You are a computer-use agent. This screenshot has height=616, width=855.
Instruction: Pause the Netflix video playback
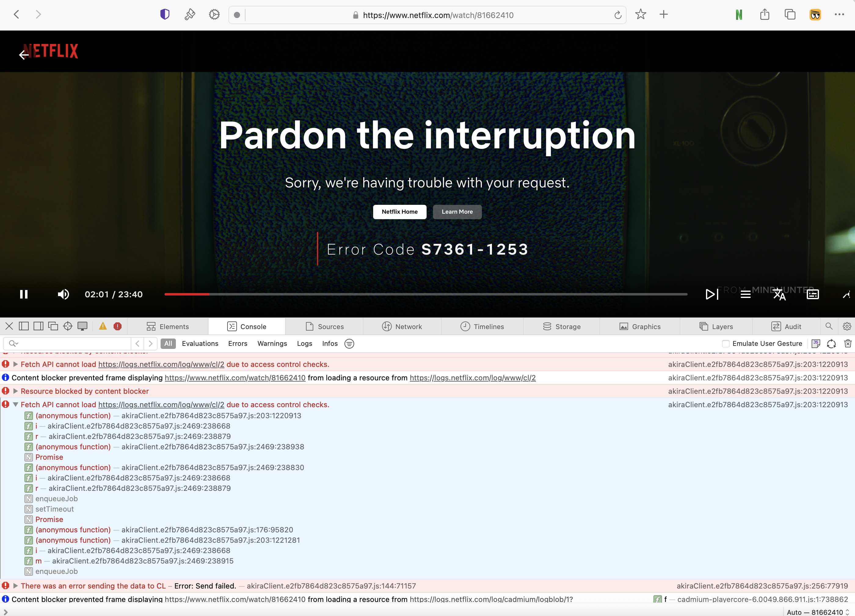click(24, 294)
